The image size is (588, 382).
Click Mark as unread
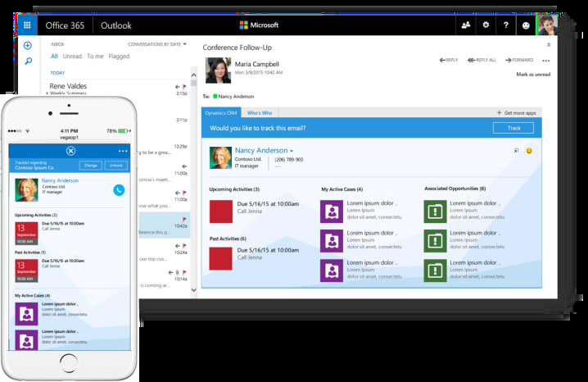533,75
